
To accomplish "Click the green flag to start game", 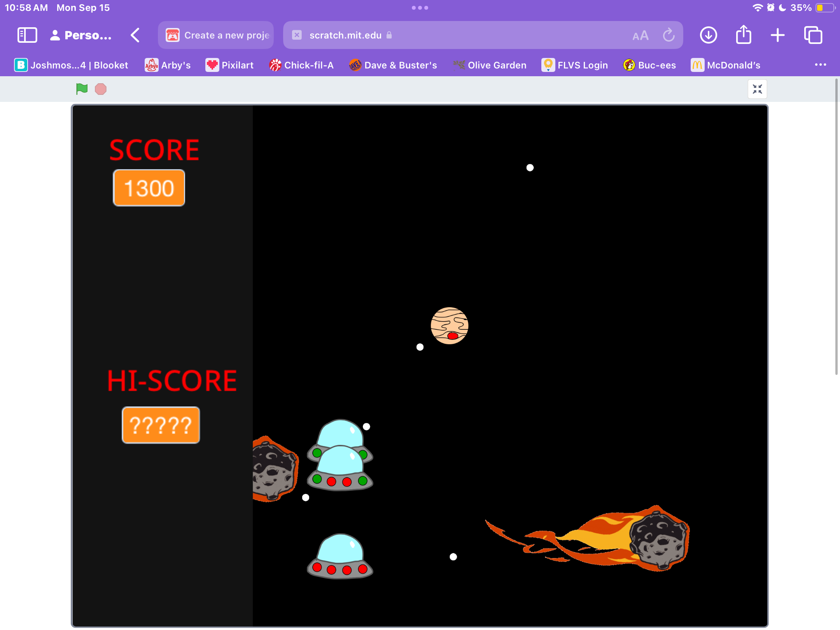I will pyautogui.click(x=82, y=89).
